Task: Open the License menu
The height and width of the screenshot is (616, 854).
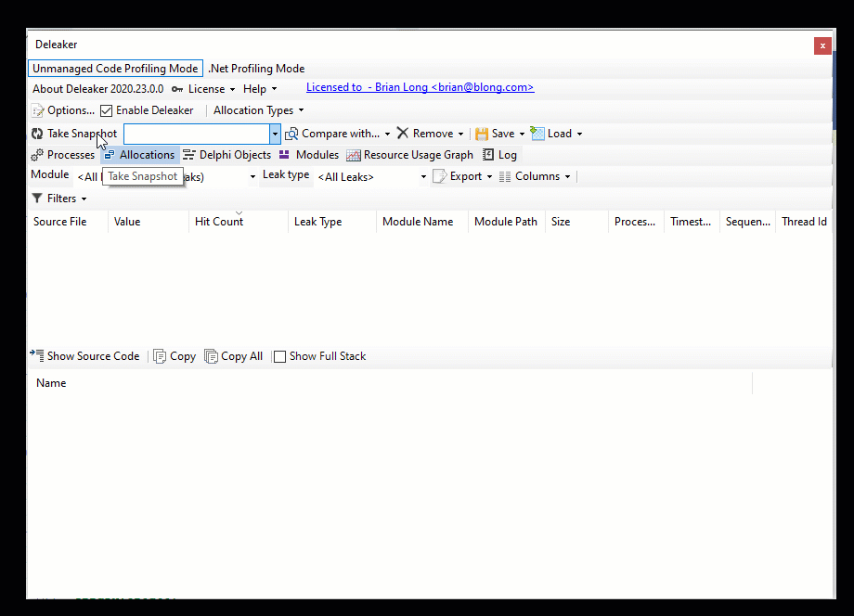Action: pyautogui.click(x=203, y=89)
